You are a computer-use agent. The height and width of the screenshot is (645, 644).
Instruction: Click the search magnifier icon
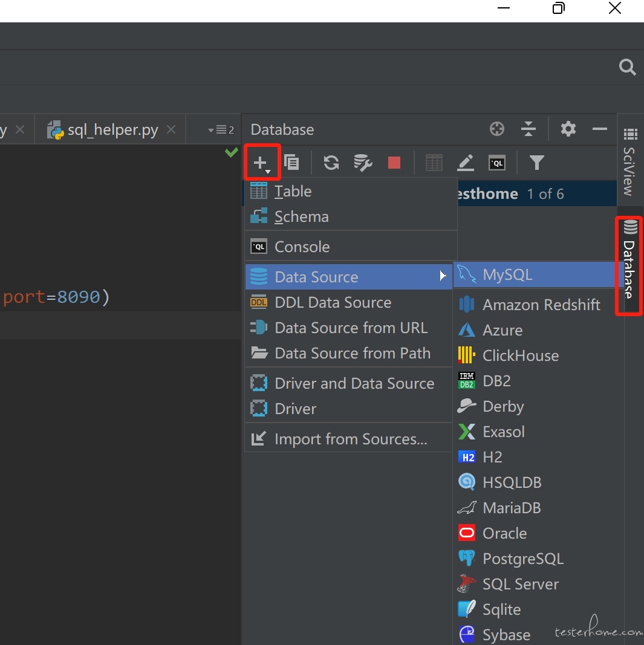(x=628, y=66)
